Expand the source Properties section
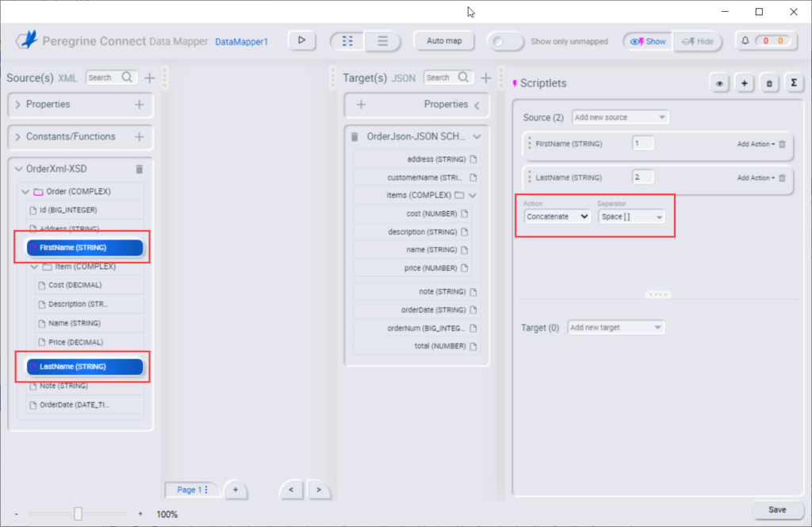The image size is (812, 527). tap(18, 105)
